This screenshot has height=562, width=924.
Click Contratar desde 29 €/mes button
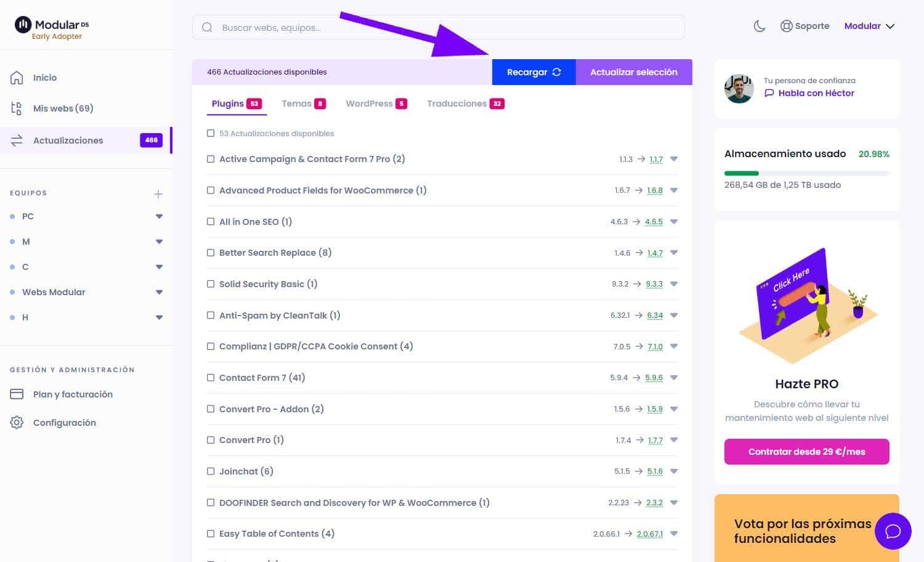807,452
